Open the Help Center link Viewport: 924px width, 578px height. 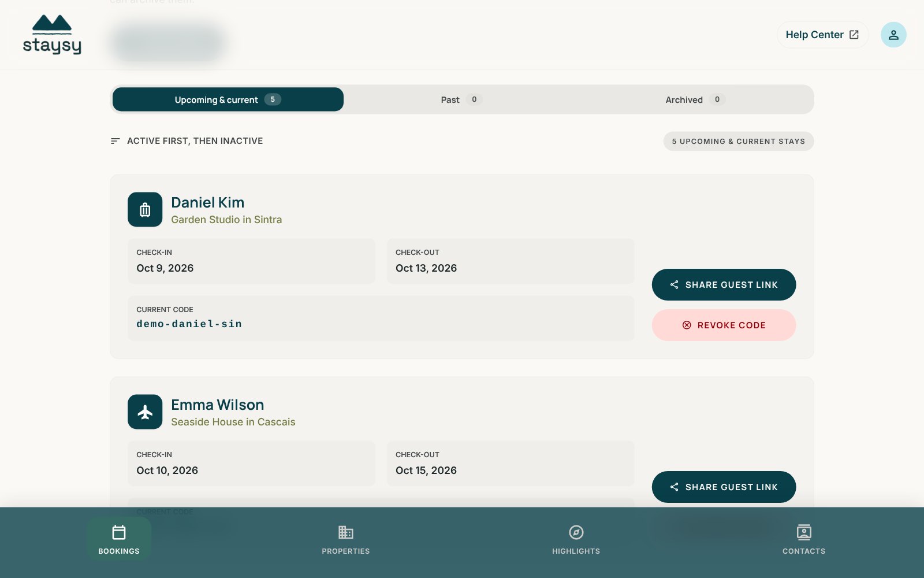tap(822, 35)
